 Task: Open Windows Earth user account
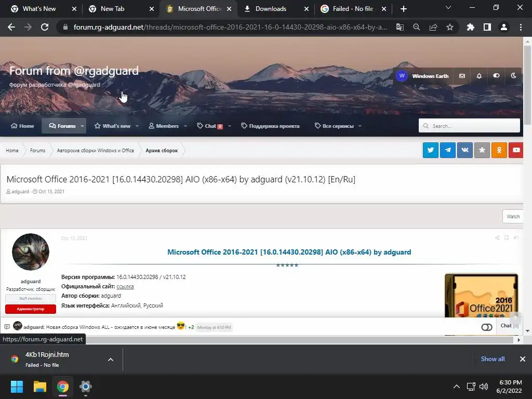click(x=423, y=76)
